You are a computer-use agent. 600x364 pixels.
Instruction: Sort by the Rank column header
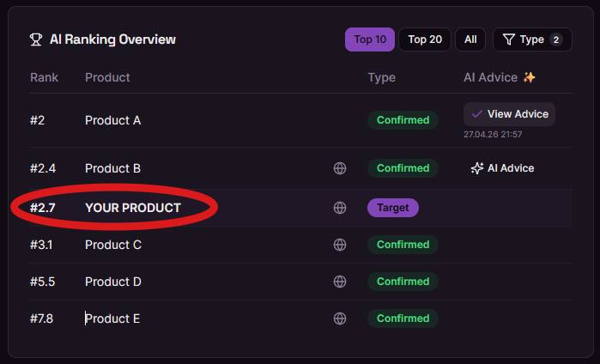pos(44,77)
